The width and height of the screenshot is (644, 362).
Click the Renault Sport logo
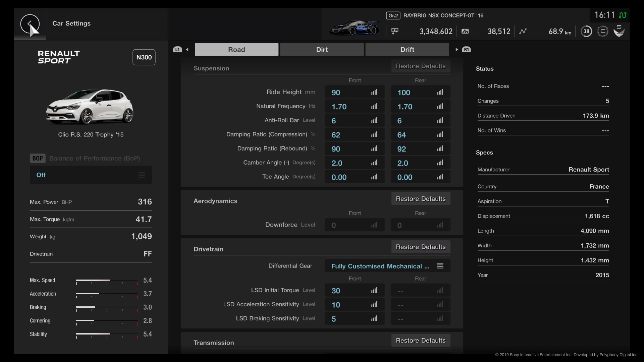[x=59, y=57]
